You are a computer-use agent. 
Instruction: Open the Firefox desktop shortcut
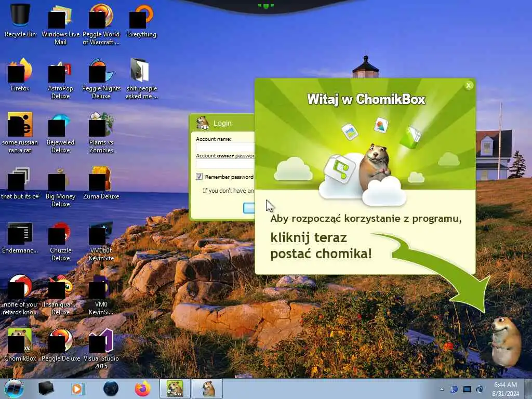20,74
